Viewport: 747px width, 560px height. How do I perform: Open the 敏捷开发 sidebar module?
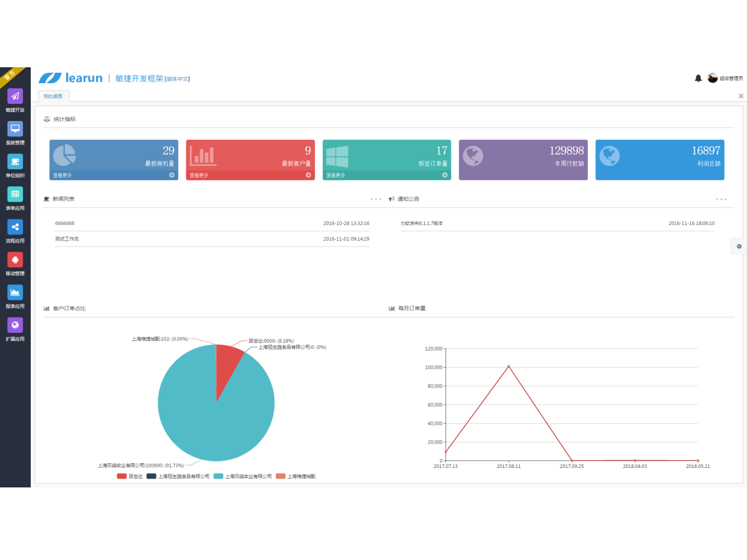15,100
